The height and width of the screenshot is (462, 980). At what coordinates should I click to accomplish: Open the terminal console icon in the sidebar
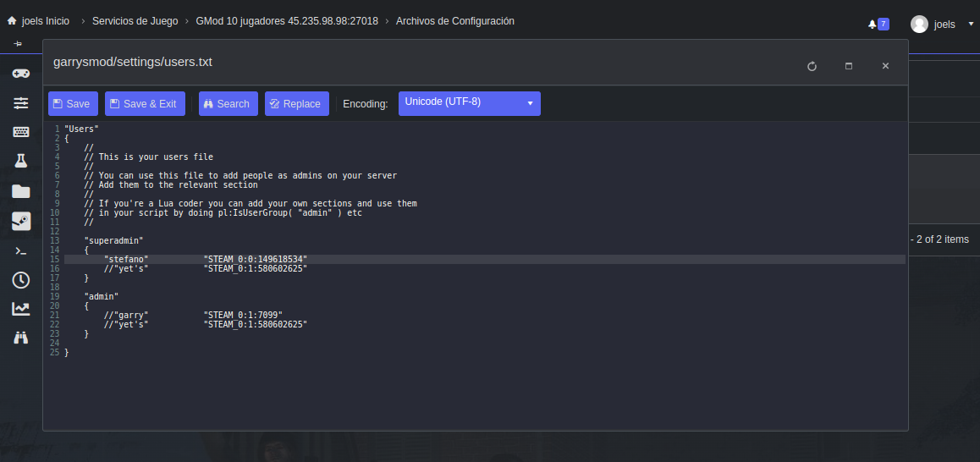(x=21, y=251)
